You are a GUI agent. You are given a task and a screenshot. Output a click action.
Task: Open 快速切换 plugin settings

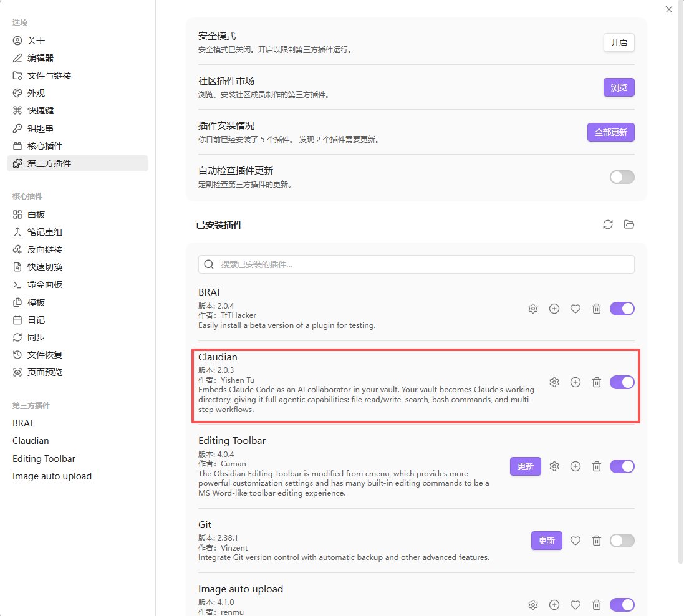pyautogui.click(x=78, y=267)
